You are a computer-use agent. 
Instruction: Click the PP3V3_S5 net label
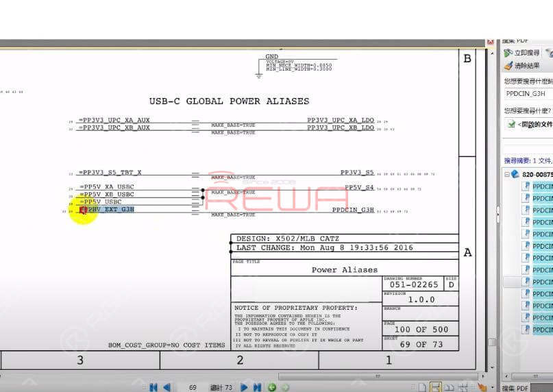[x=357, y=172]
